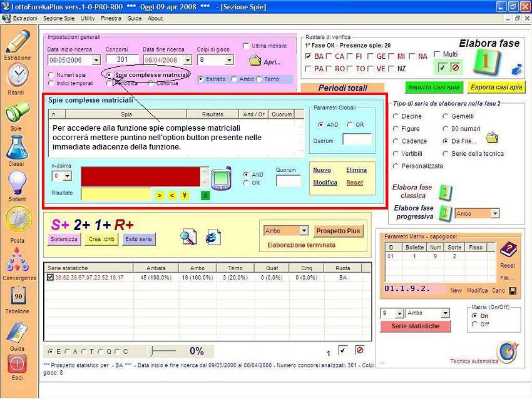Click the Esci power icon

(17, 364)
